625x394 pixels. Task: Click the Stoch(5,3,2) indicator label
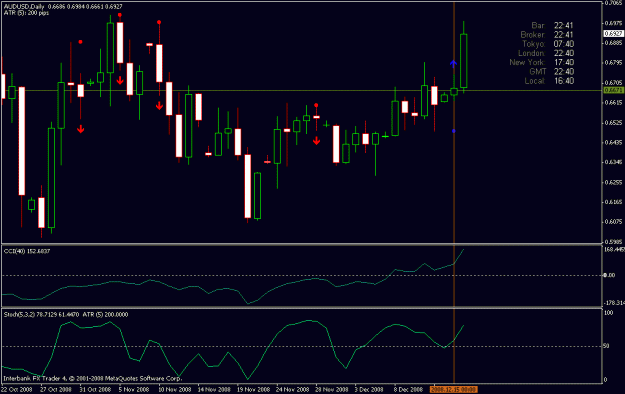41,315
